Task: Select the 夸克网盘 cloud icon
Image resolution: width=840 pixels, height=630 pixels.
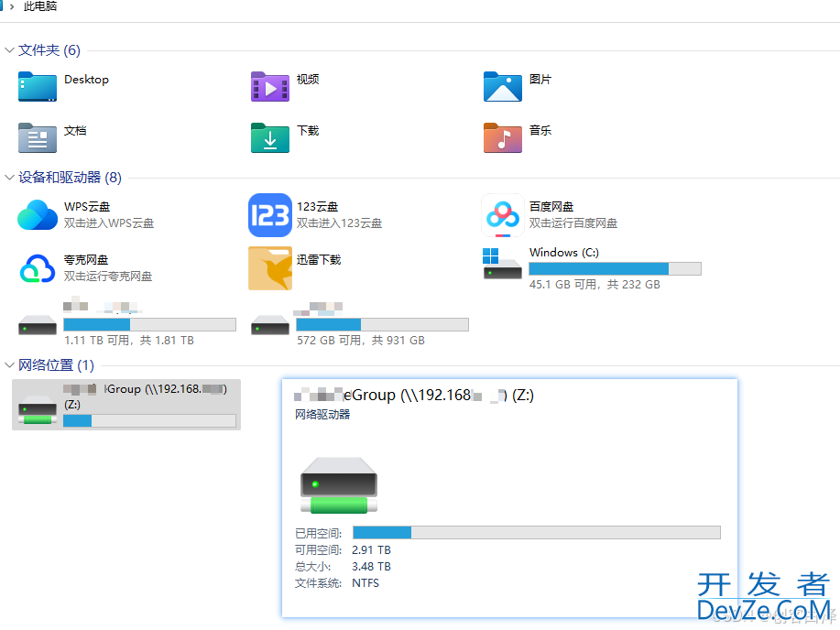Action: pos(37,268)
